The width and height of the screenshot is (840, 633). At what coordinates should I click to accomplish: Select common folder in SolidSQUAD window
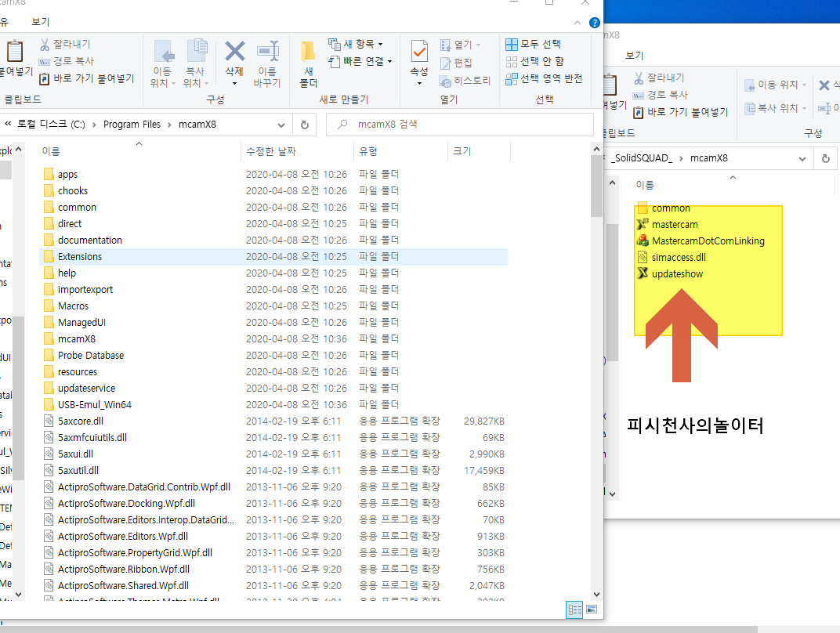coord(671,208)
